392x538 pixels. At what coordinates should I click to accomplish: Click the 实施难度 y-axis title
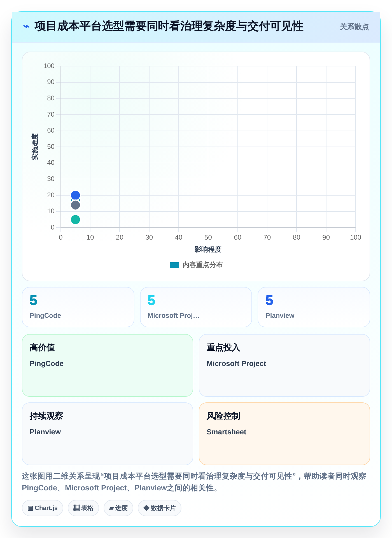click(x=35, y=147)
